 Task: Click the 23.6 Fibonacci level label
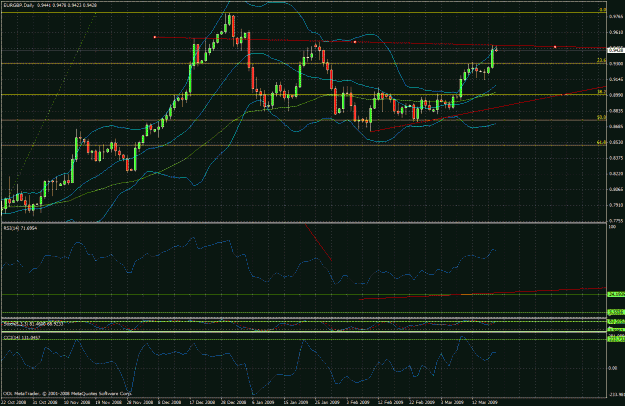click(x=601, y=61)
